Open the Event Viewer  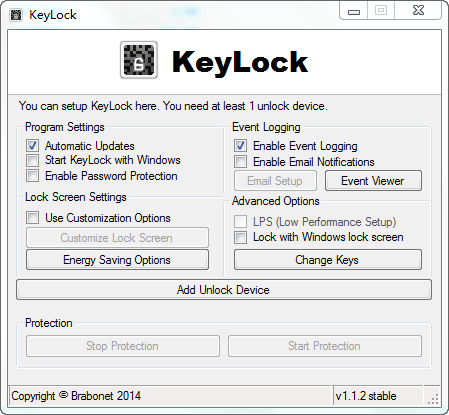pos(373,181)
